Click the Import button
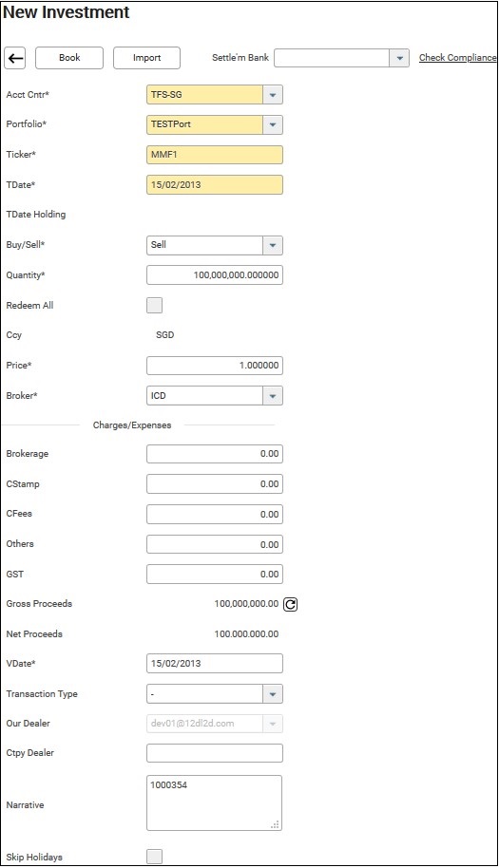 click(x=146, y=58)
